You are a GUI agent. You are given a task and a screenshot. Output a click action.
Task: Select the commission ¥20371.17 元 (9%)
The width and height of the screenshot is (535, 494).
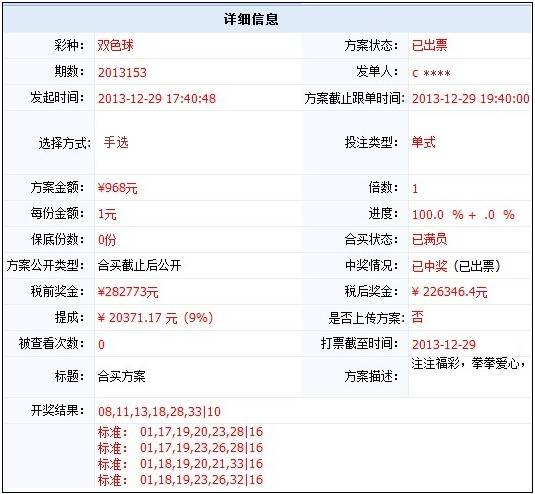(155, 318)
